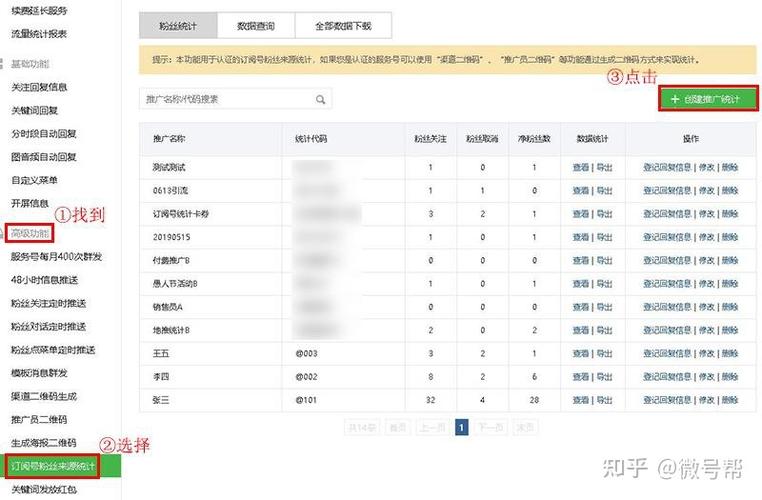Click the 创建推广统计 green button
The width and height of the screenshot is (762, 500).
708,99
